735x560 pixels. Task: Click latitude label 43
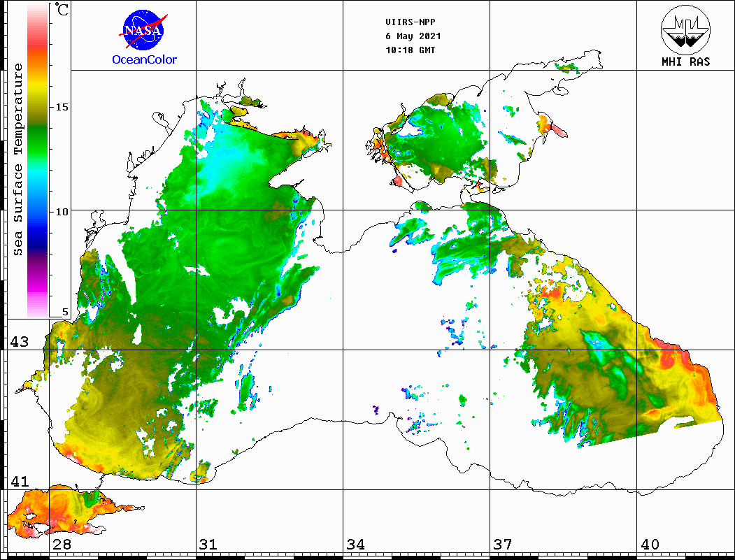pos(19,342)
